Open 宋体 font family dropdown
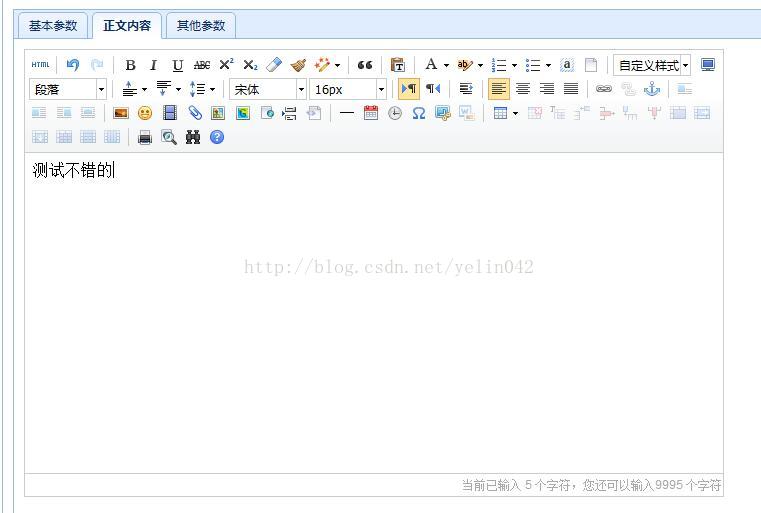 [267, 89]
